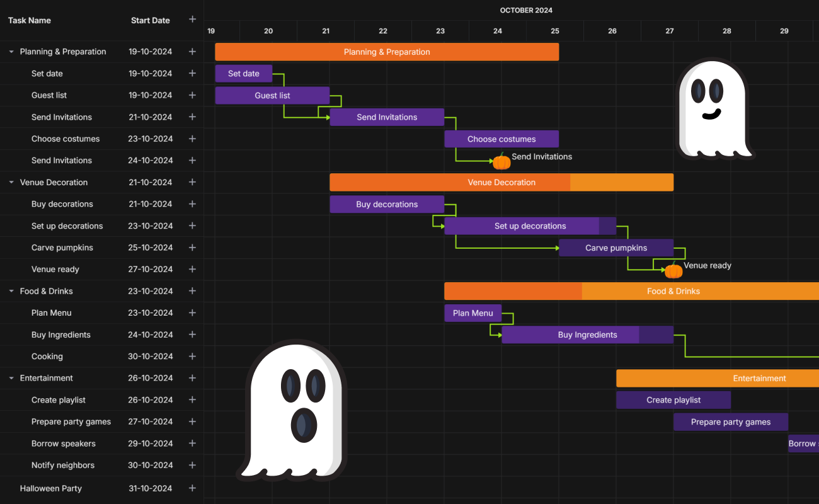This screenshot has width=819, height=504.
Task: Click day 27 in timeline scale
Action: [670, 31]
